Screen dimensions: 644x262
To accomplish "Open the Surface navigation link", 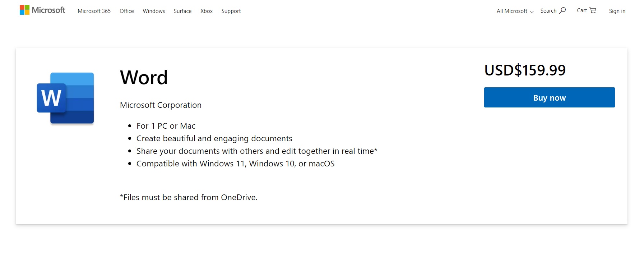I will pyautogui.click(x=182, y=11).
